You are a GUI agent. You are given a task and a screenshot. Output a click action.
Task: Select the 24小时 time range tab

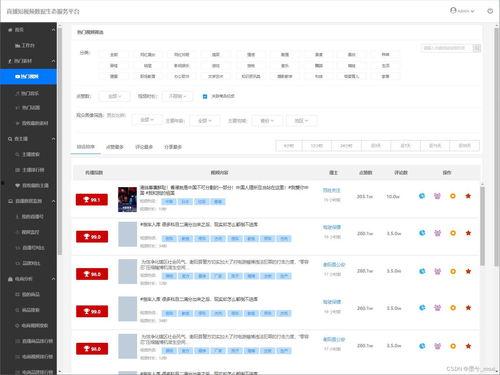346,146
